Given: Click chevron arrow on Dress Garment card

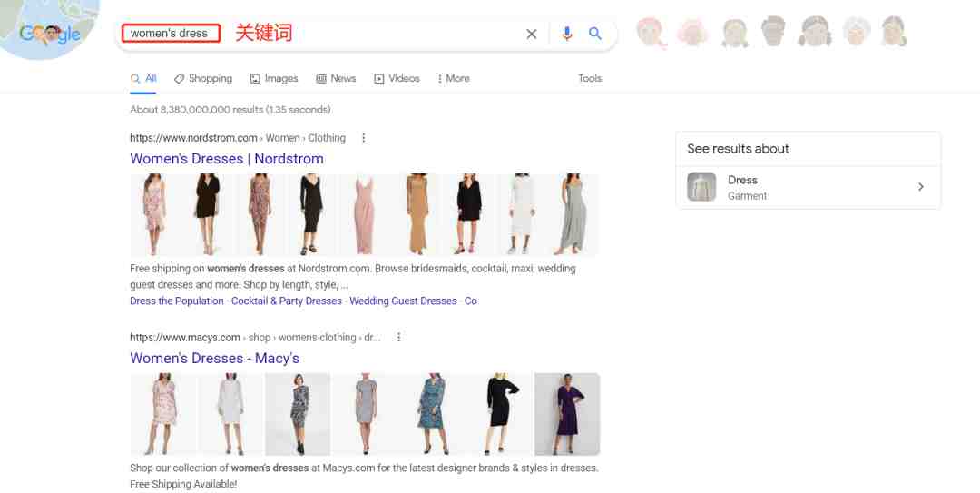Looking at the screenshot, I should [921, 187].
